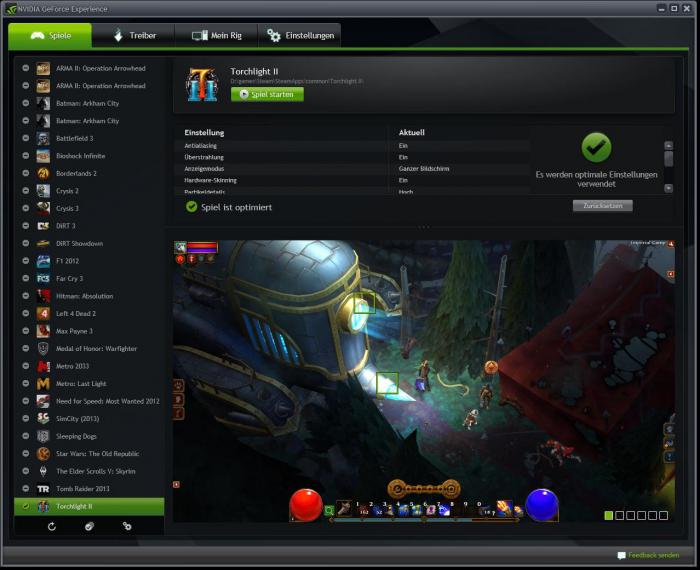The width and height of the screenshot is (700, 570).
Task: Open the Treiber tab
Action: [133, 36]
